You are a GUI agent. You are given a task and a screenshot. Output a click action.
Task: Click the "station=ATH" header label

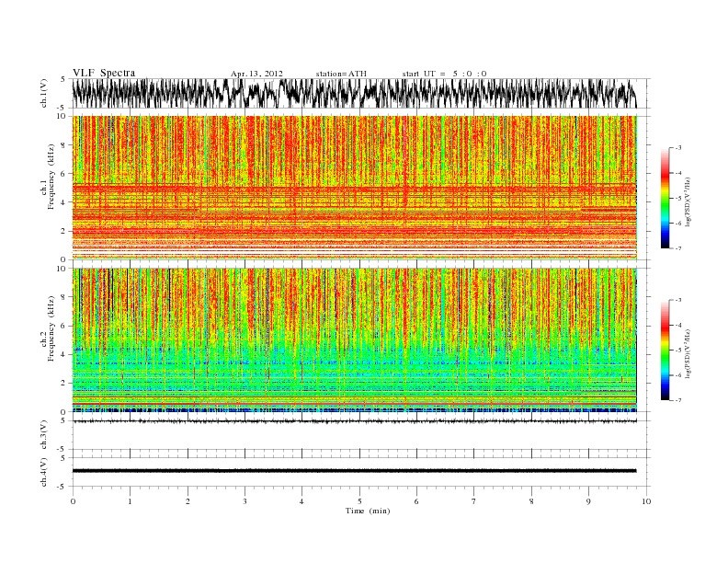[x=341, y=74]
